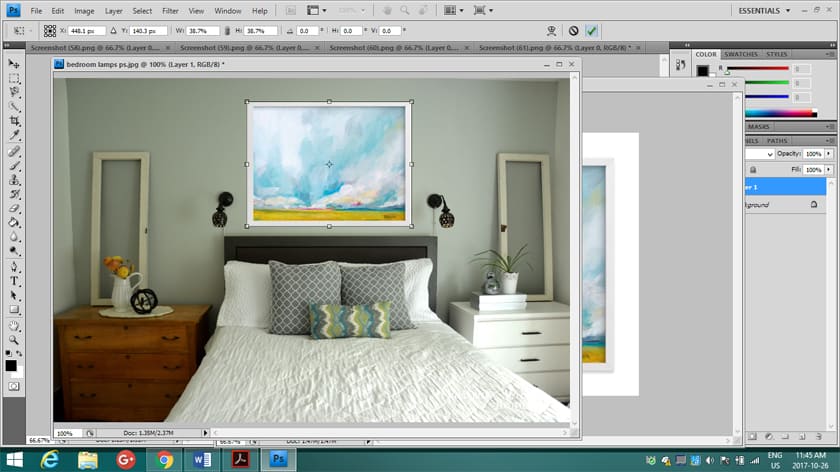The width and height of the screenshot is (840, 472).
Task: Switch to Screenshot (58).png document tab
Action: pyautogui.click(x=100, y=48)
